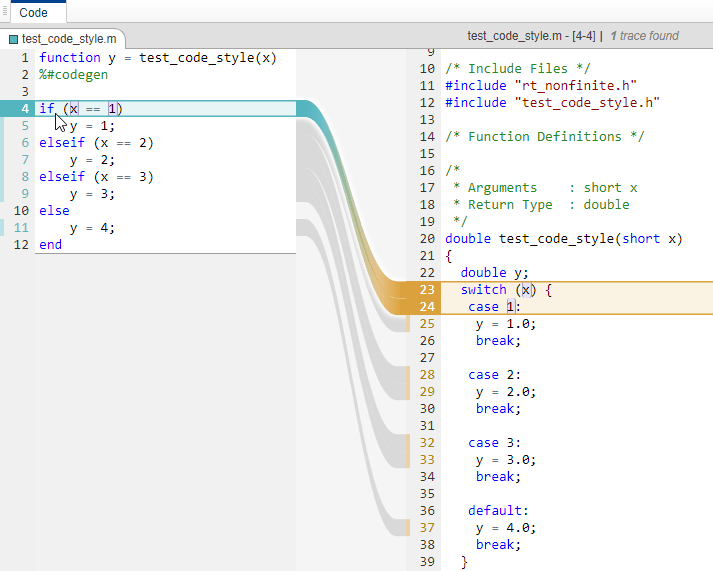This screenshot has width=713, height=571.
Task: Click line number 6 in the MATLAB gutter
Action: (25, 143)
